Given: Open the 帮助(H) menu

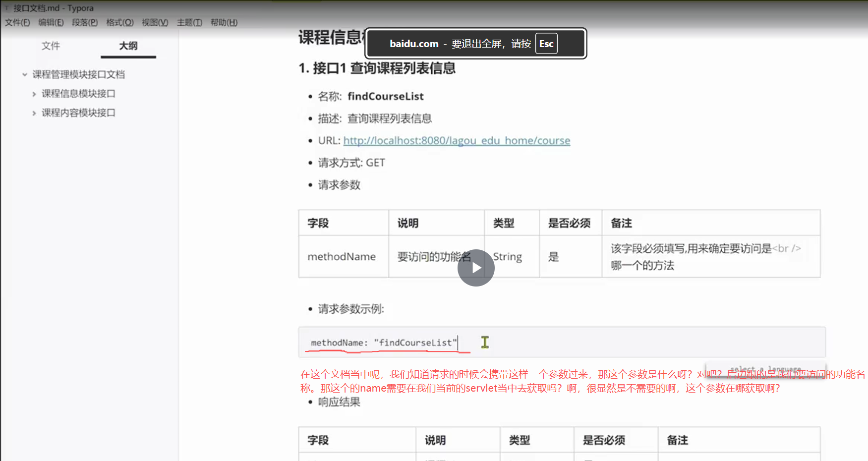Looking at the screenshot, I should click(x=224, y=22).
